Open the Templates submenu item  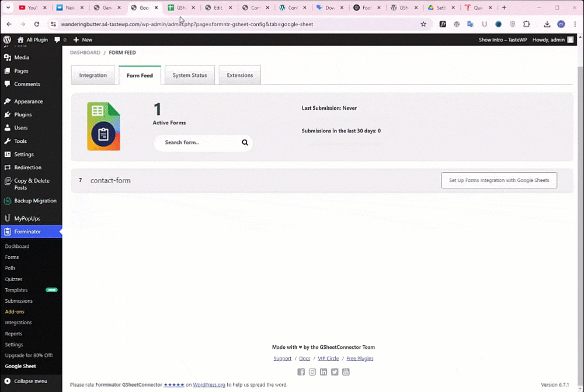point(16,290)
